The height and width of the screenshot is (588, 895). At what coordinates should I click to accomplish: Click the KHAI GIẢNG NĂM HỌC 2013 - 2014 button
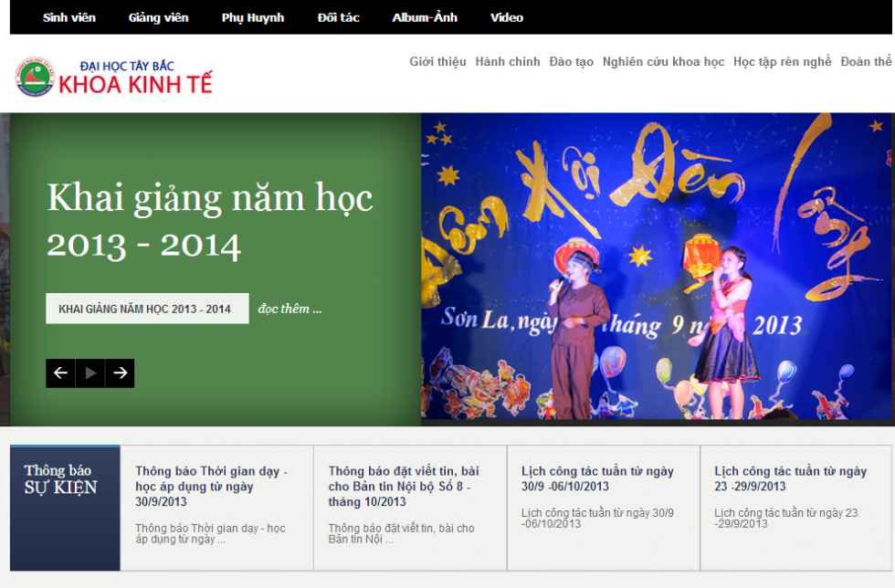point(146,309)
